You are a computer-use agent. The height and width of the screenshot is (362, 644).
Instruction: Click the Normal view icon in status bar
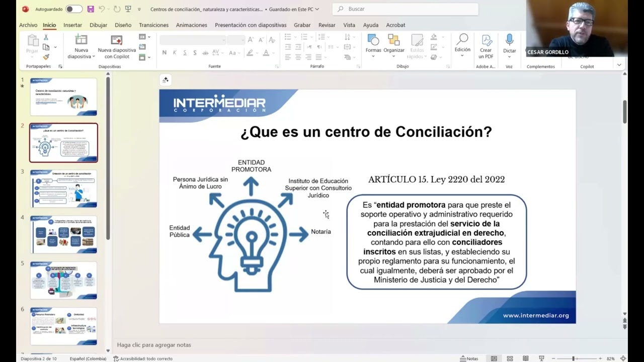(x=494, y=358)
